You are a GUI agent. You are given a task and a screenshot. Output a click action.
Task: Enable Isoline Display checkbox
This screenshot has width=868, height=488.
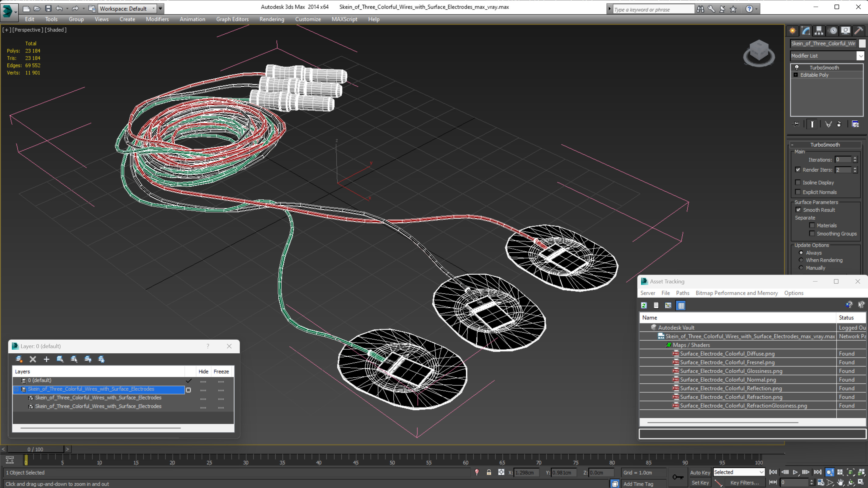(x=798, y=182)
